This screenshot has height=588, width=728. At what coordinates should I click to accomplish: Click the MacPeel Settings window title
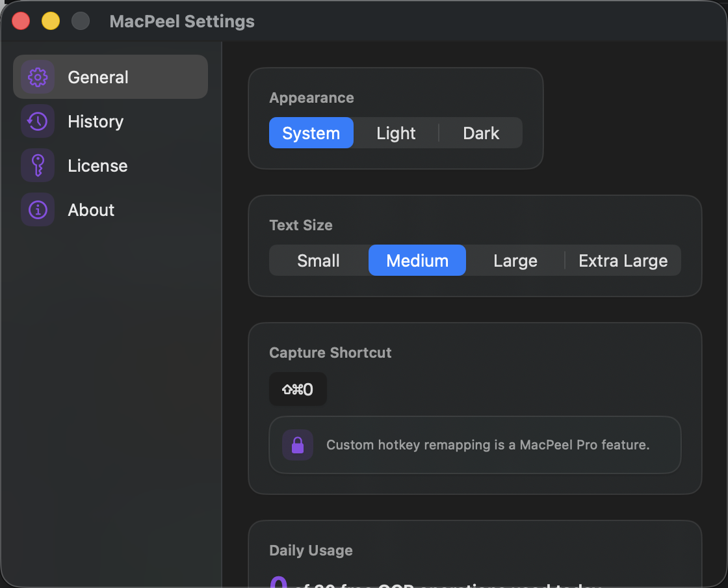point(182,21)
